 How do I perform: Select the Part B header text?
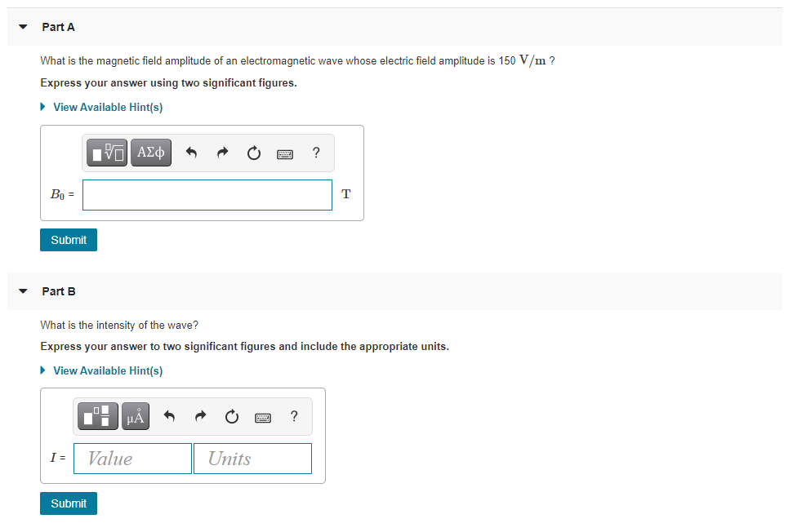click(59, 291)
